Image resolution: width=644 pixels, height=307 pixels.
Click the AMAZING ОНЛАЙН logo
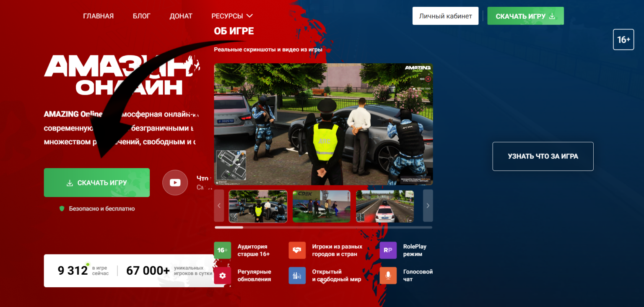(x=122, y=75)
